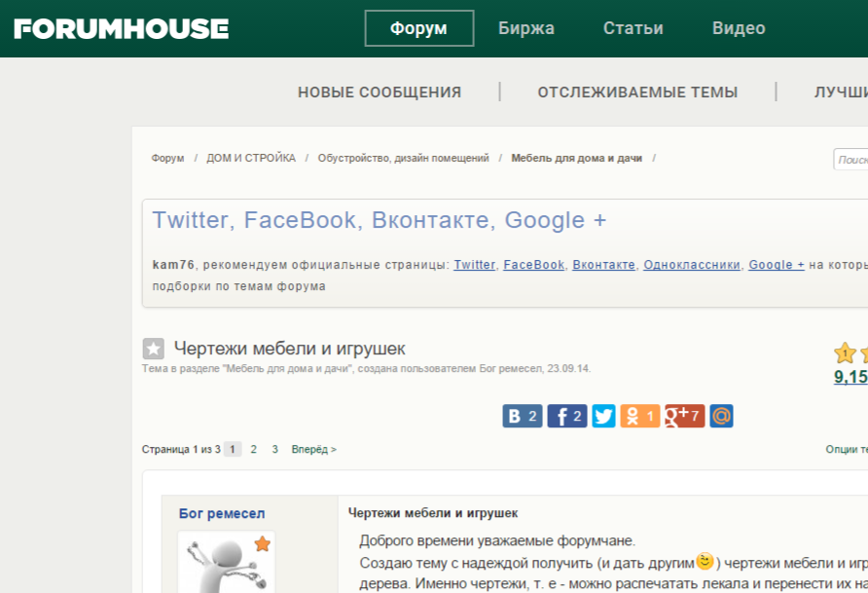
Task: Click the orange star badge on avatar
Action: coord(263,543)
